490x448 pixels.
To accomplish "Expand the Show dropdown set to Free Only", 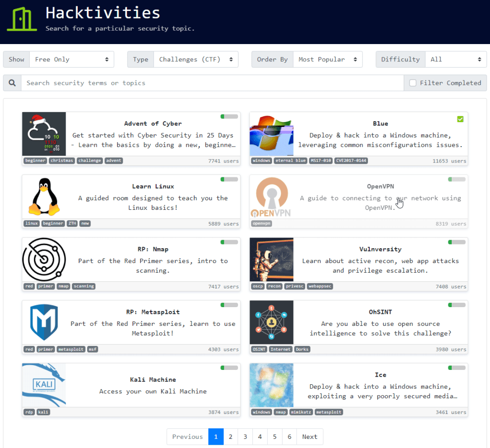I will 72,59.
